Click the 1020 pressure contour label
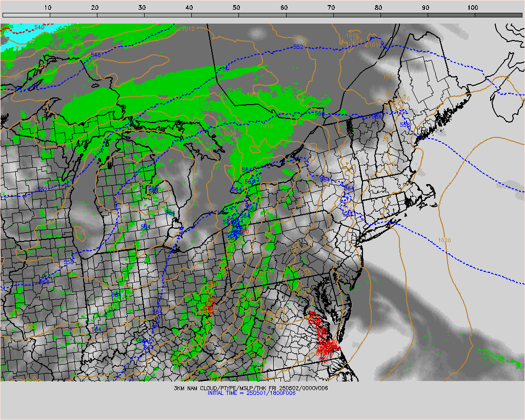The width and height of the screenshot is (525, 420). click(x=445, y=240)
